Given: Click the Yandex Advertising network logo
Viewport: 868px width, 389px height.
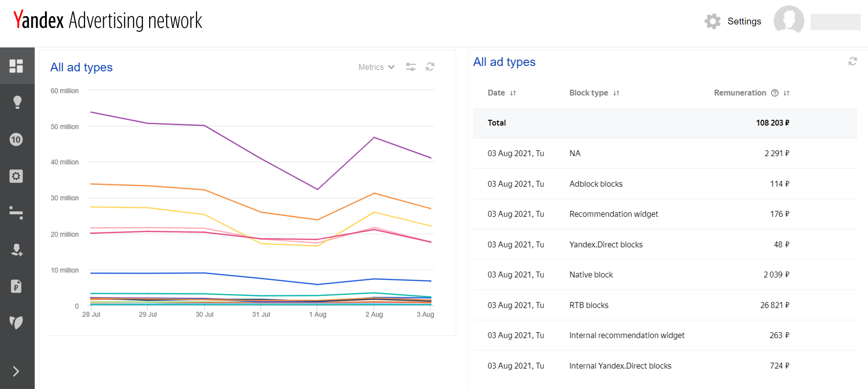Looking at the screenshot, I should [x=108, y=21].
